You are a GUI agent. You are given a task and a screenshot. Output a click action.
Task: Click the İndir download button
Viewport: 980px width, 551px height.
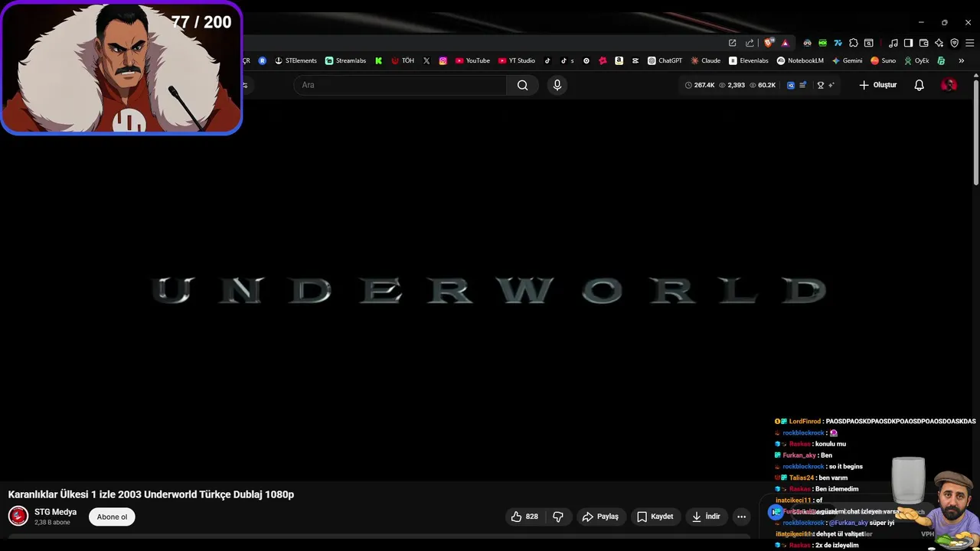tap(706, 517)
